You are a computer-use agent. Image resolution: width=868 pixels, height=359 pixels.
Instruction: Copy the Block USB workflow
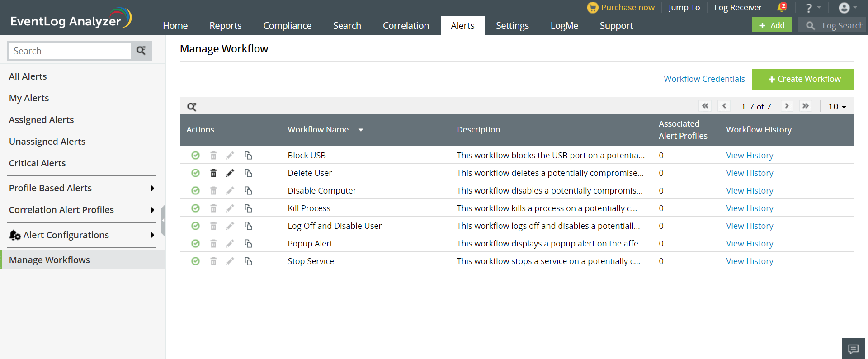point(248,155)
